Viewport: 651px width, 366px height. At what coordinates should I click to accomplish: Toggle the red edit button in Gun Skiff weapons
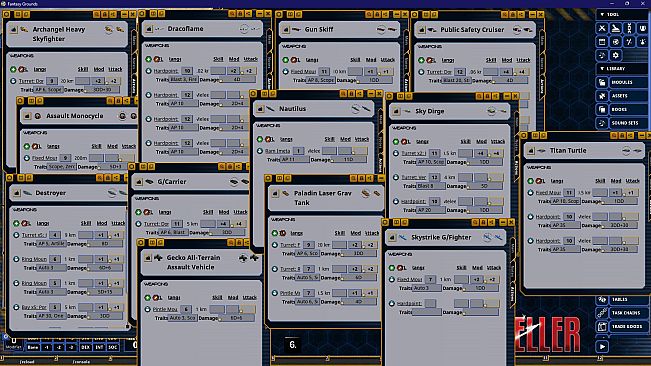click(294, 60)
